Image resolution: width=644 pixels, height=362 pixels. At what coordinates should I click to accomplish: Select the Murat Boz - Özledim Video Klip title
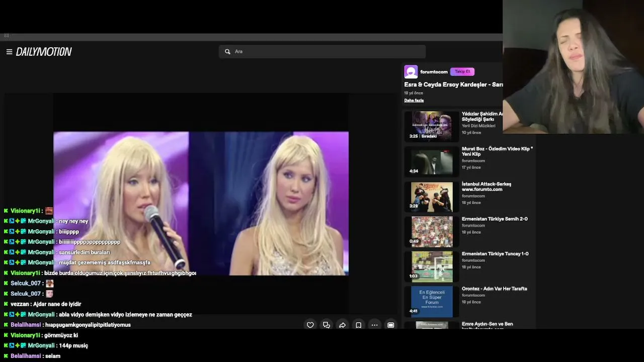click(497, 151)
